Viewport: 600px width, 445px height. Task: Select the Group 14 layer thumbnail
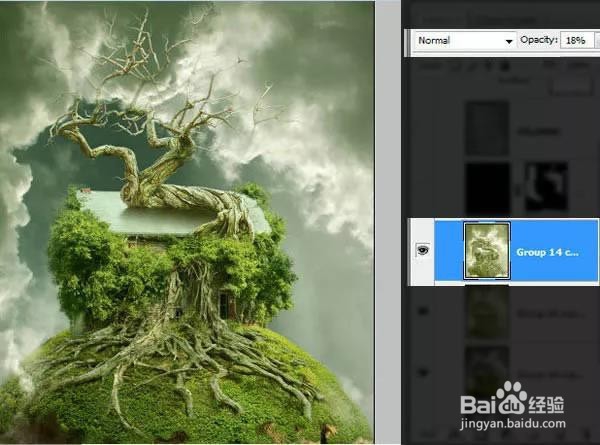click(x=487, y=251)
